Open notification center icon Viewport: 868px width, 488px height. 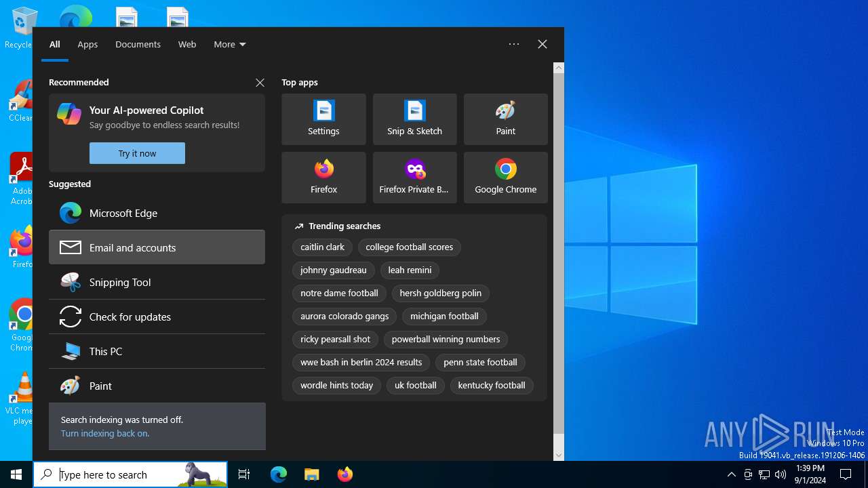coord(846,474)
